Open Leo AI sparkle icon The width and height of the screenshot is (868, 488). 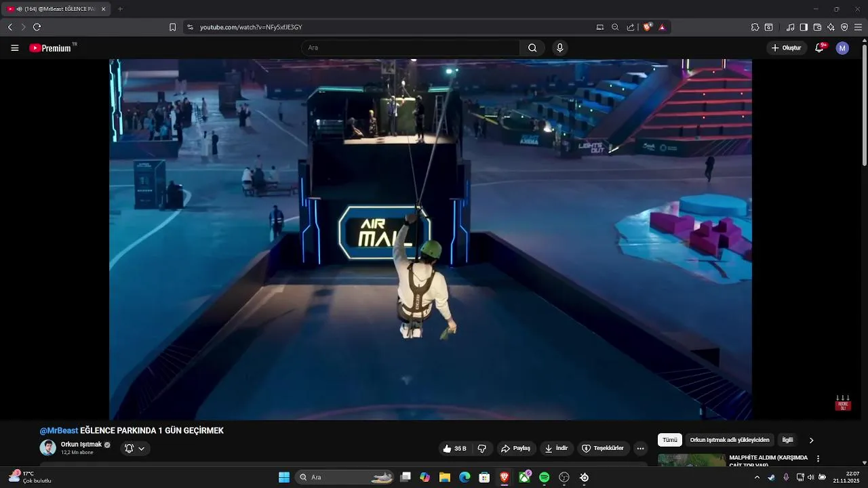[x=831, y=27]
